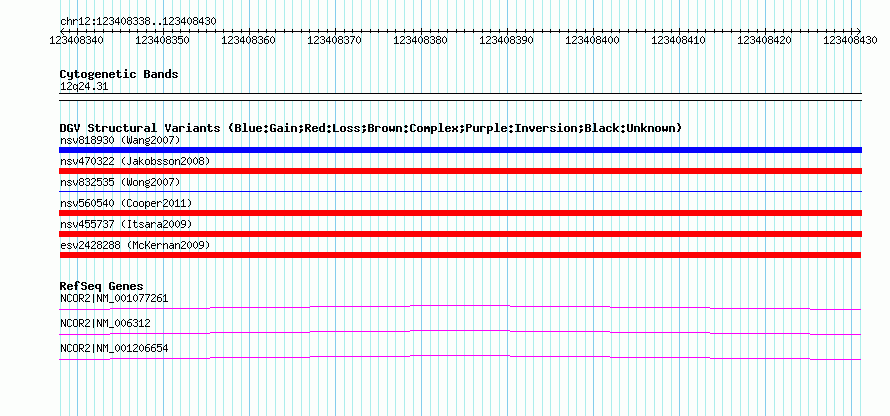
Task: Click ruler tick label 123408380
Action: pos(421,40)
